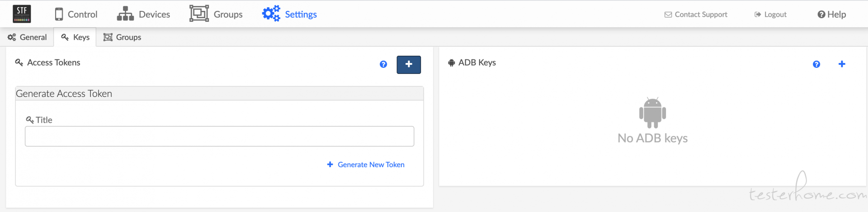868x212 pixels.
Task: Focus the token Title input field
Action: [x=219, y=136]
